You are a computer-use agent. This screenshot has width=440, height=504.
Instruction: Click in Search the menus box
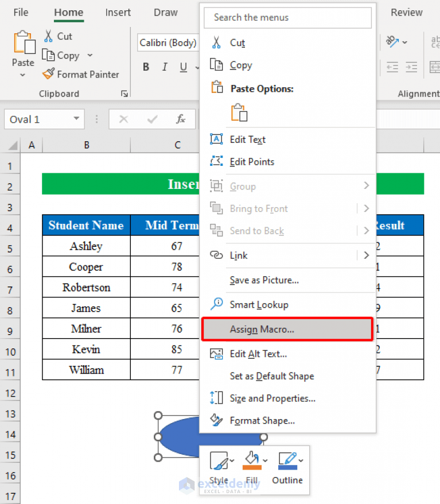pyautogui.click(x=287, y=17)
